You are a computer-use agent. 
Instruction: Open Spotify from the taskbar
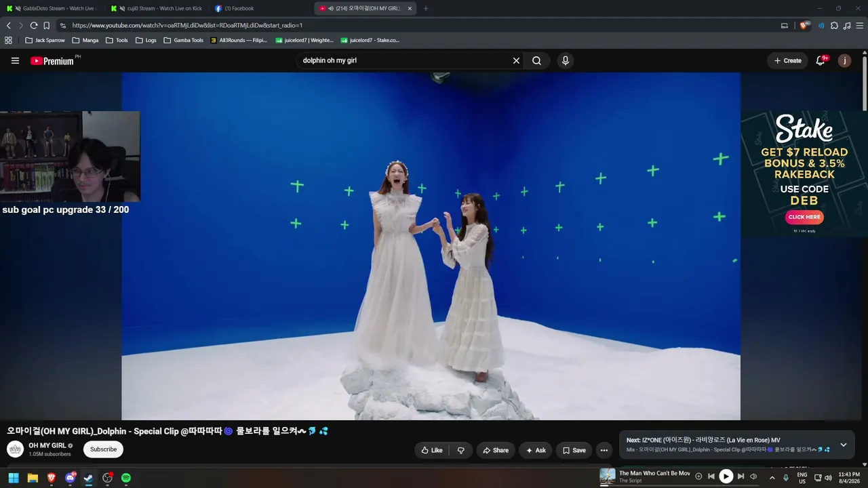tap(126, 478)
